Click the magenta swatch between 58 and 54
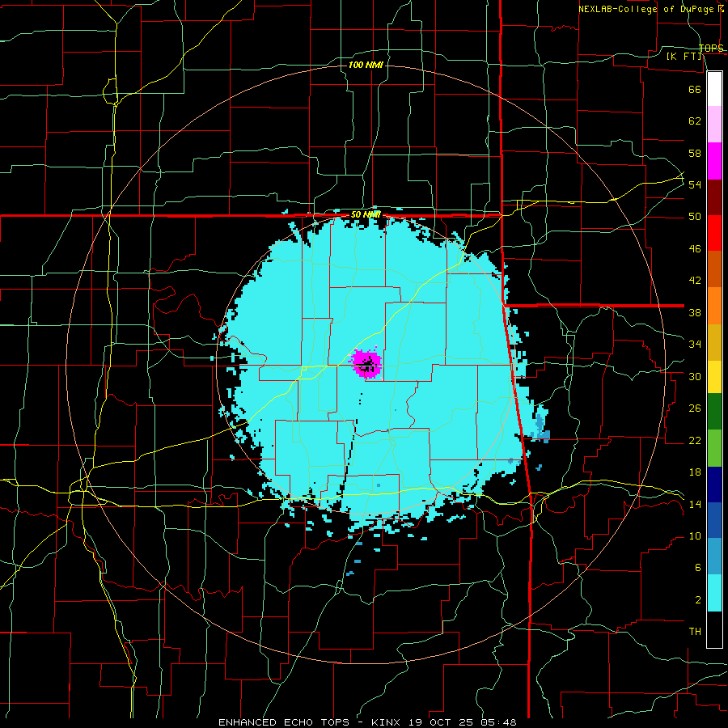This screenshot has width=728, height=728. tap(714, 161)
